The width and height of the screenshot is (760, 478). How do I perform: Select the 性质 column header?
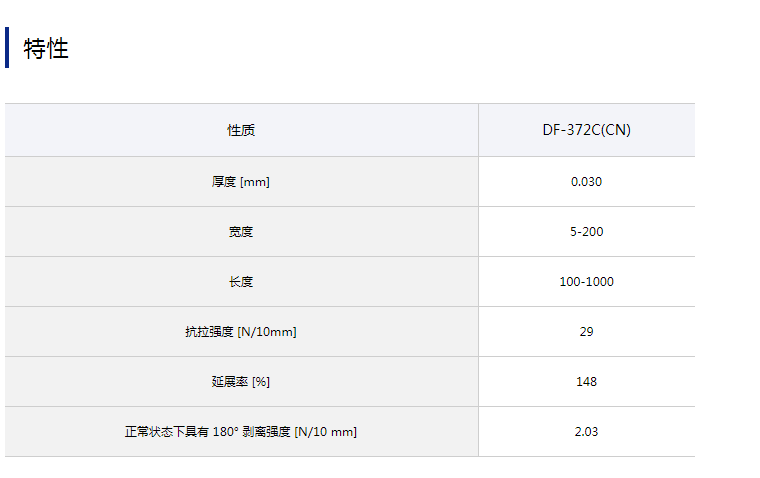click(x=241, y=130)
